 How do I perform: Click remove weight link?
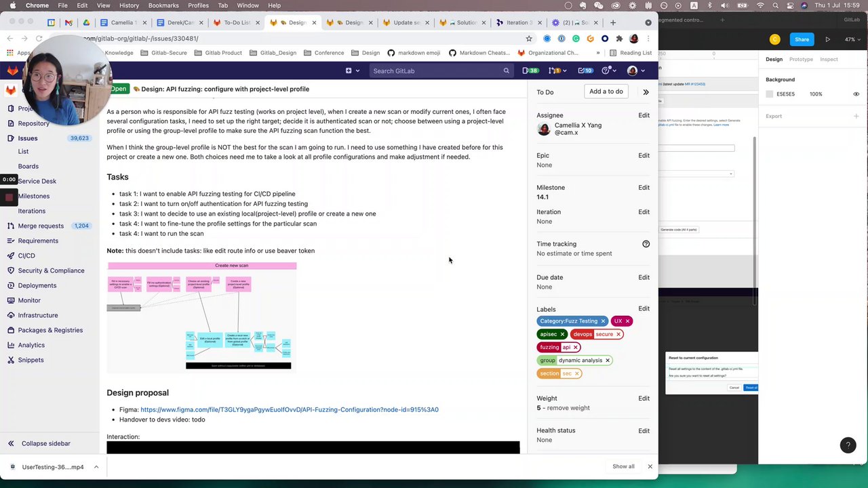[568, 408]
